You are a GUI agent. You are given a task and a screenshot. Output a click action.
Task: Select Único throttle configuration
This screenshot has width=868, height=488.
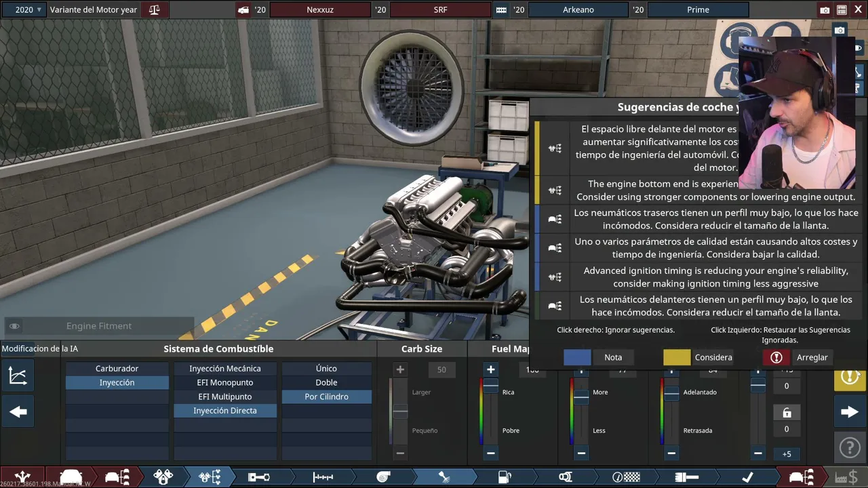pos(326,369)
